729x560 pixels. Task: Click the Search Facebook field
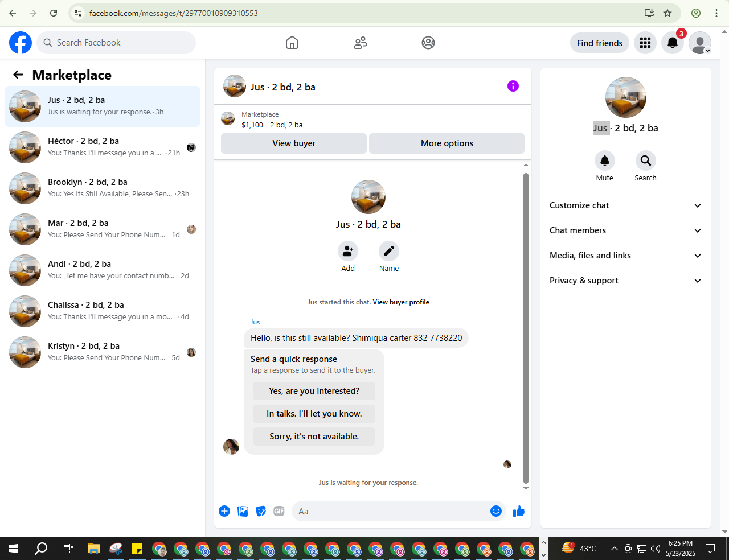pos(116,43)
